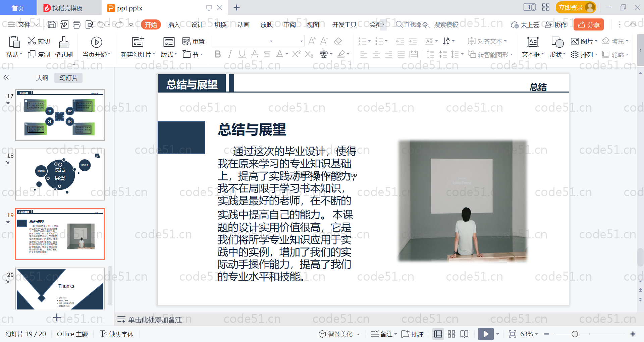Click the Cut scissors icon
The width and height of the screenshot is (644, 342).
point(32,41)
